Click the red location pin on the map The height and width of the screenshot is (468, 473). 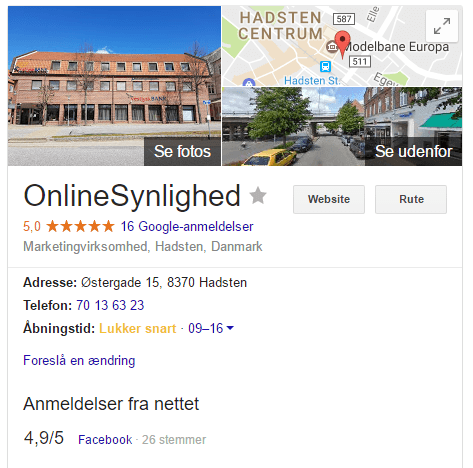click(x=342, y=44)
